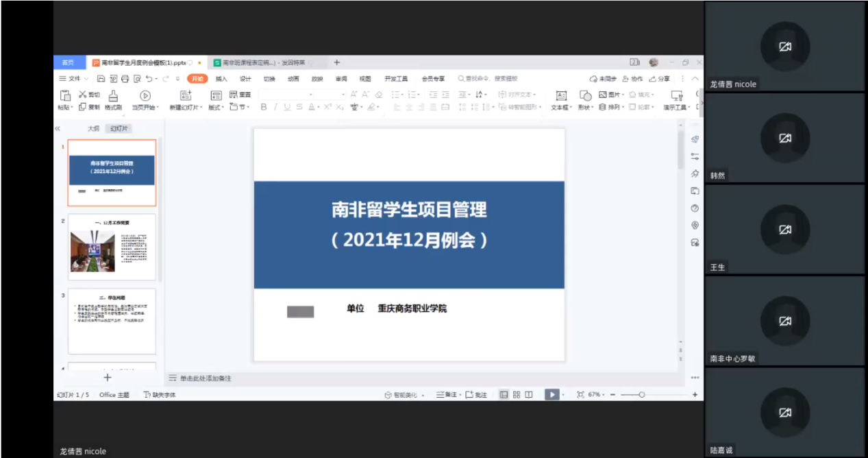Start slideshow from current slide (当页开始) icon

coord(145,96)
